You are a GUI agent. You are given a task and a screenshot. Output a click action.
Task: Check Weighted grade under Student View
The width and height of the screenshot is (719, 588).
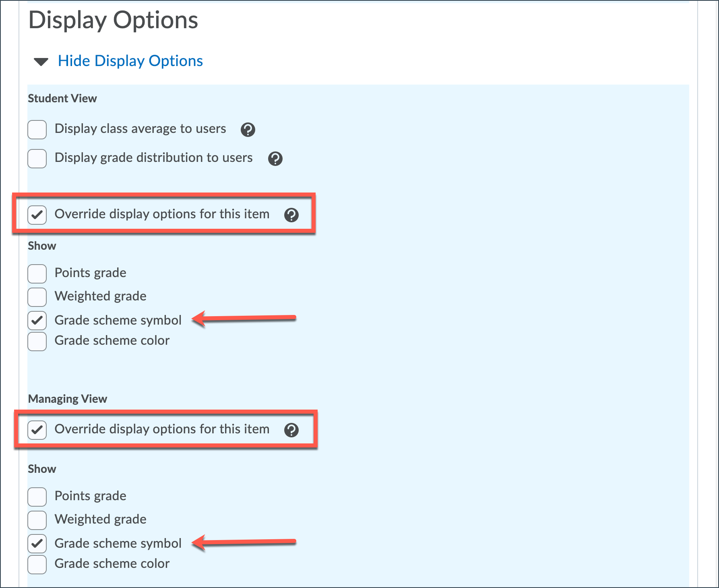[x=37, y=297]
